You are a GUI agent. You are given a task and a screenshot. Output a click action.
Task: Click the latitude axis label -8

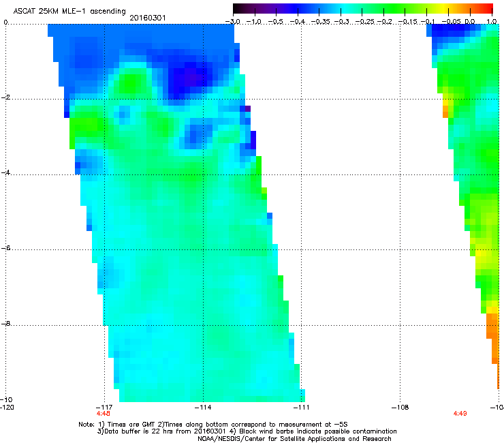[5, 324]
